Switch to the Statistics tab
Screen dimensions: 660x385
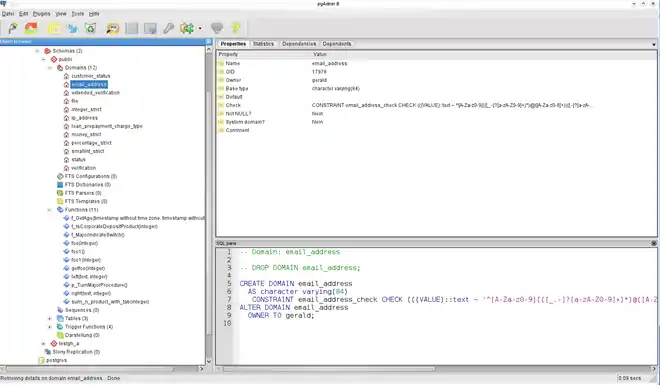point(263,44)
